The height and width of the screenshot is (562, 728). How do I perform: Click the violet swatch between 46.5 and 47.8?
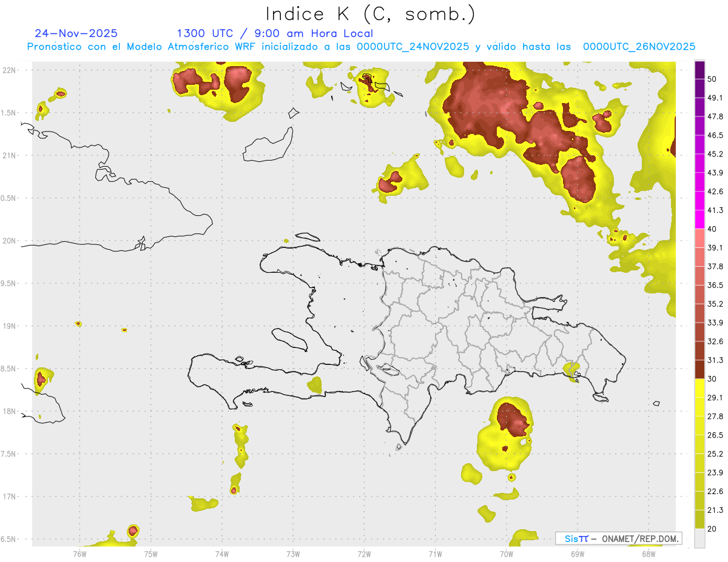(x=699, y=126)
